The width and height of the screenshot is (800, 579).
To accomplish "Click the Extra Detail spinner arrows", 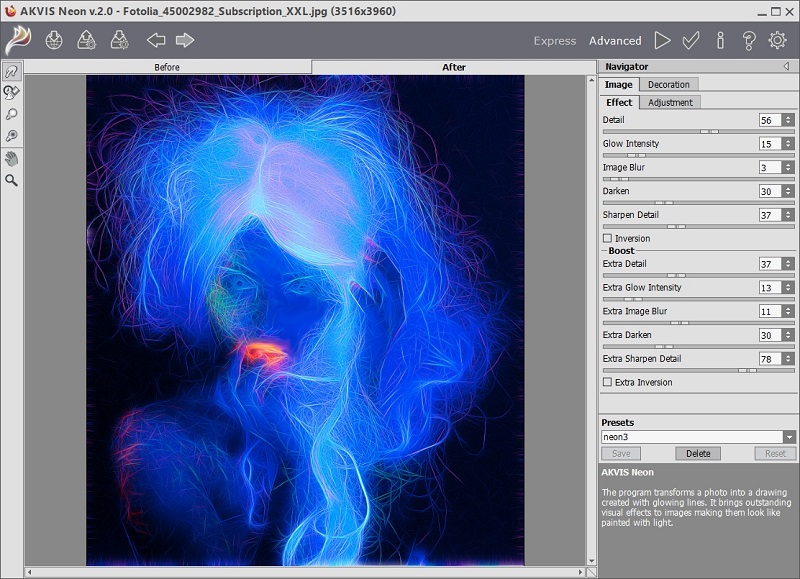I will [788, 264].
